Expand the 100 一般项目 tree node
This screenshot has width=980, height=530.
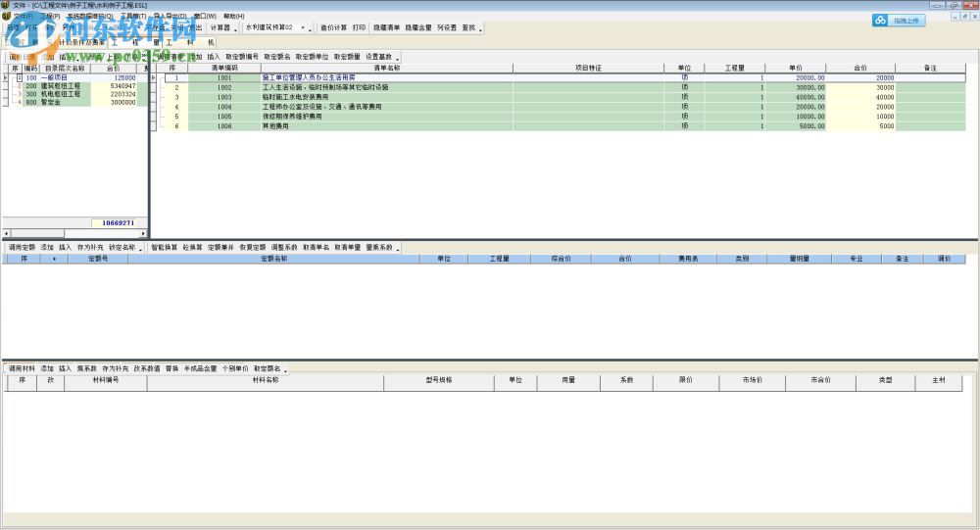[20, 78]
